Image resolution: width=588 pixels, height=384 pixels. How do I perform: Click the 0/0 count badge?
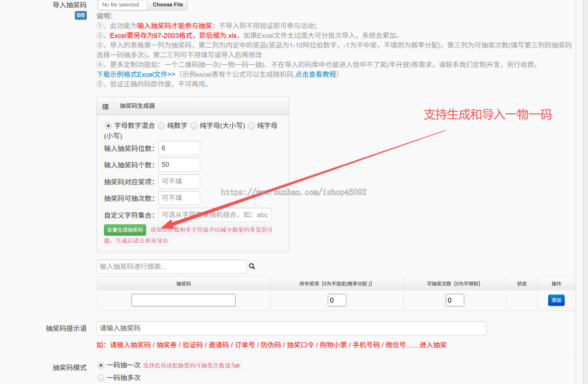(x=81, y=16)
